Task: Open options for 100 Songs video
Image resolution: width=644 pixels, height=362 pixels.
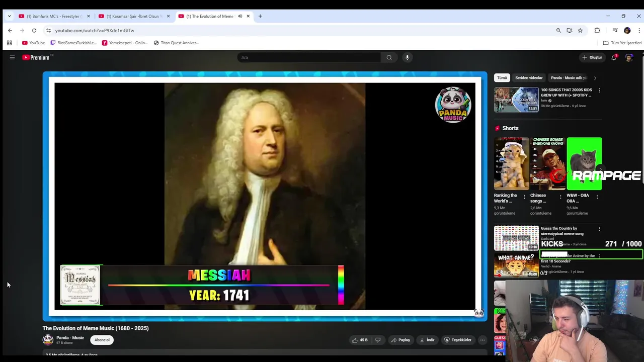Action: pos(599,90)
